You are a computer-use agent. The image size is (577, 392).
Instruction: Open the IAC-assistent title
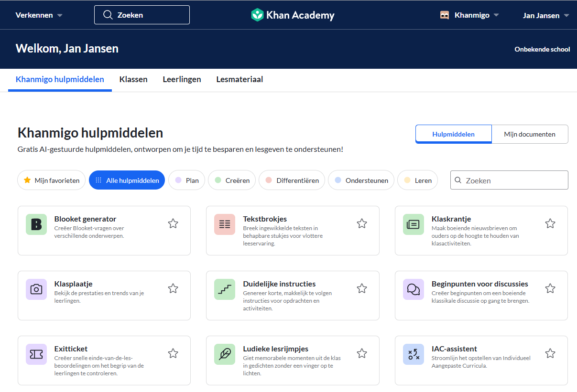(455, 349)
